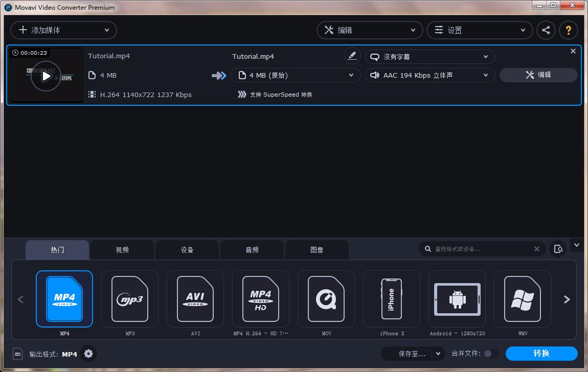Select the WMV Windows format icon
This screenshot has height=372, width=588.
click(523, 298)
